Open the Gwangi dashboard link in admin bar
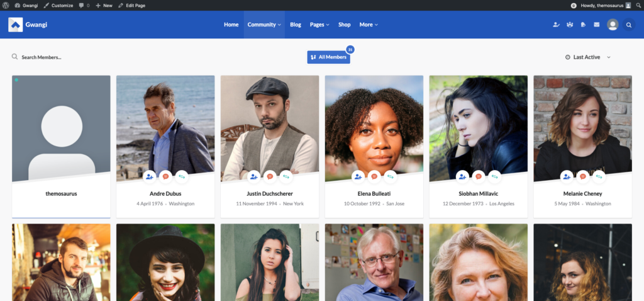644x301 pixels. click(x=26, y=5)
